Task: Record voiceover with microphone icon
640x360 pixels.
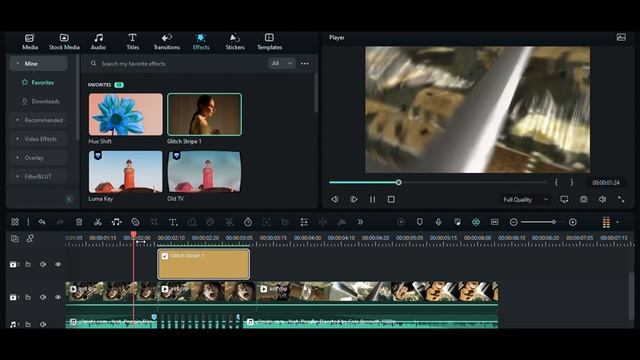Action: 438,222
